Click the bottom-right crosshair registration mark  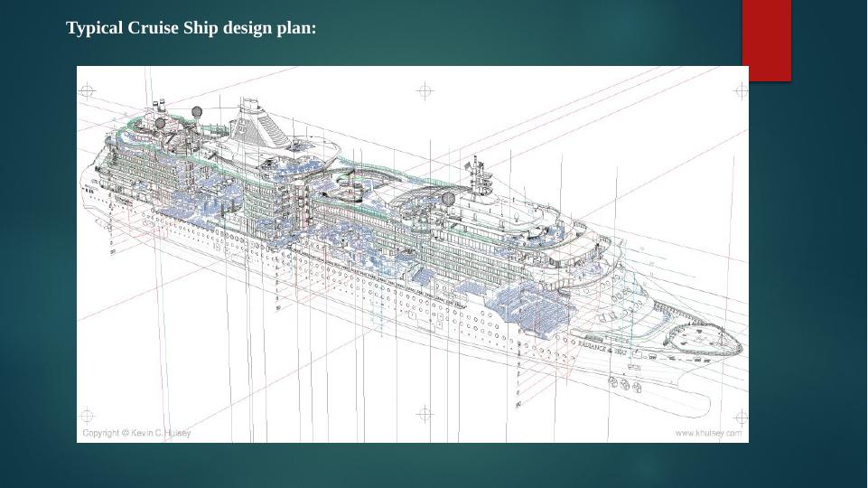(x=741, y=415)
